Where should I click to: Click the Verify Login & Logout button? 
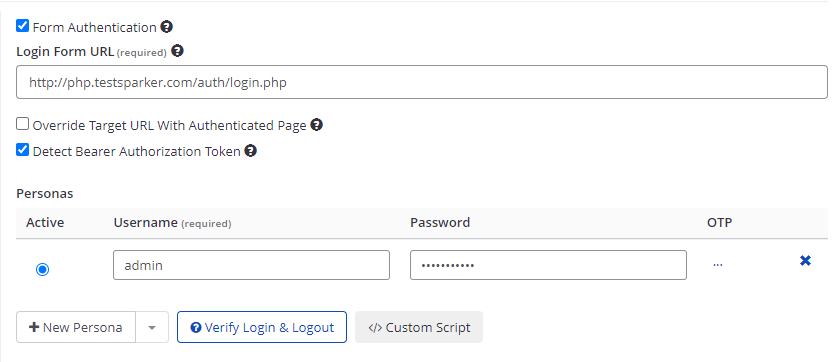262,327
